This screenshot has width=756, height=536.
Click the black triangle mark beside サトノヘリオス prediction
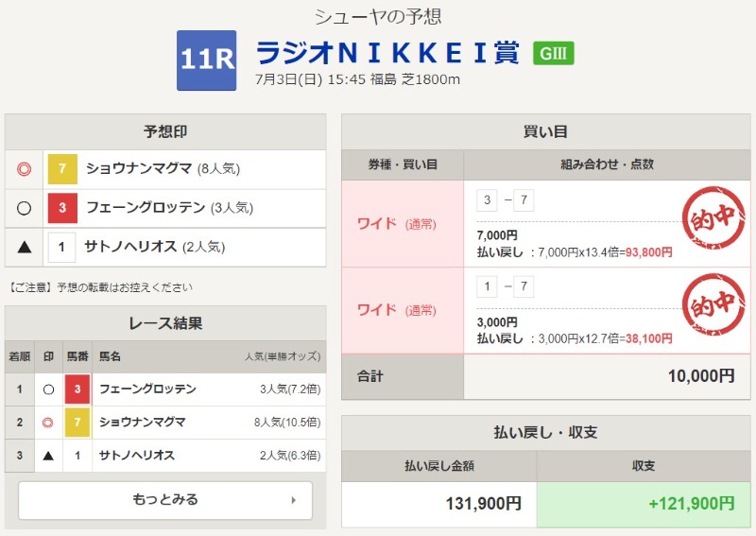coord(25,248)
